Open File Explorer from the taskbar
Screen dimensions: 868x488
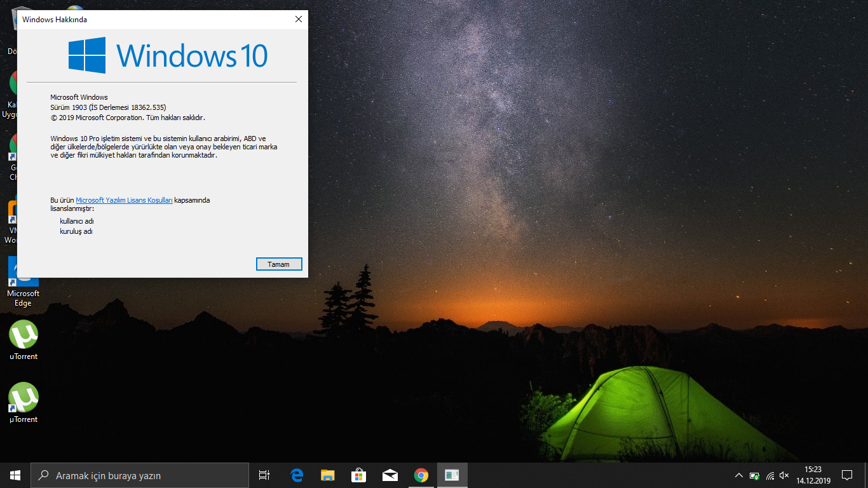[327, 475]
